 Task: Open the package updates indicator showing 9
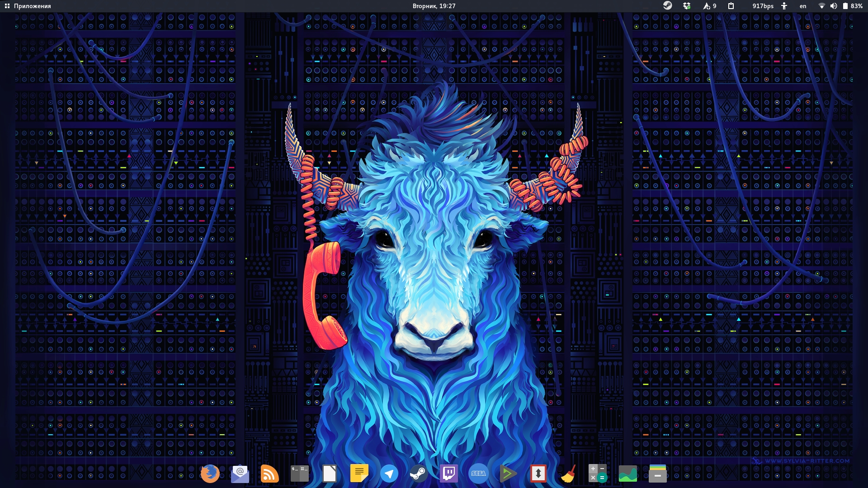click(709, 6)
